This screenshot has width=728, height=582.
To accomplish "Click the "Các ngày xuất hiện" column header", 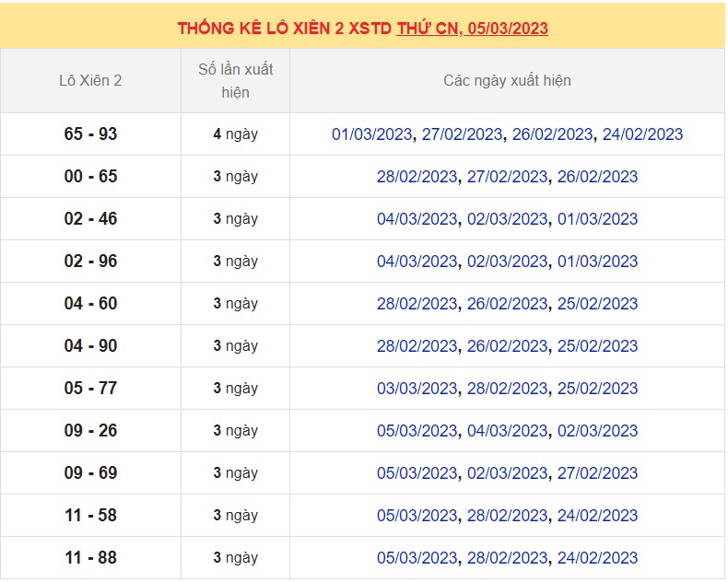I will (x=507, y=81).
